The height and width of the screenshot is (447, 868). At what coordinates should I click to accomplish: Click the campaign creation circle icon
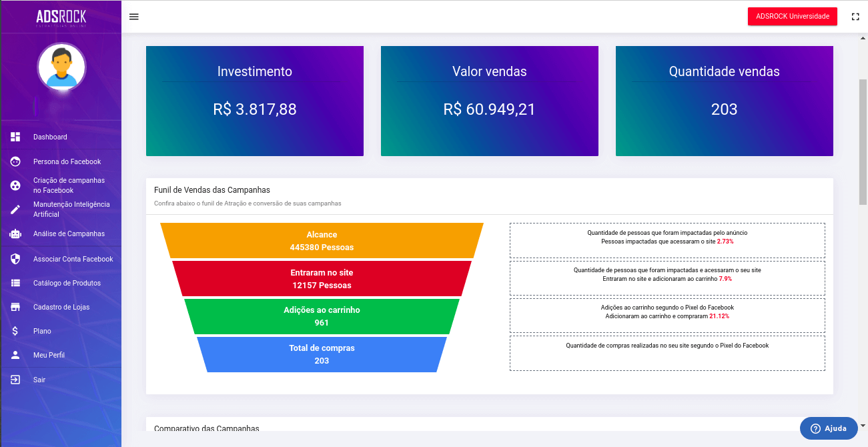(15, 185)
